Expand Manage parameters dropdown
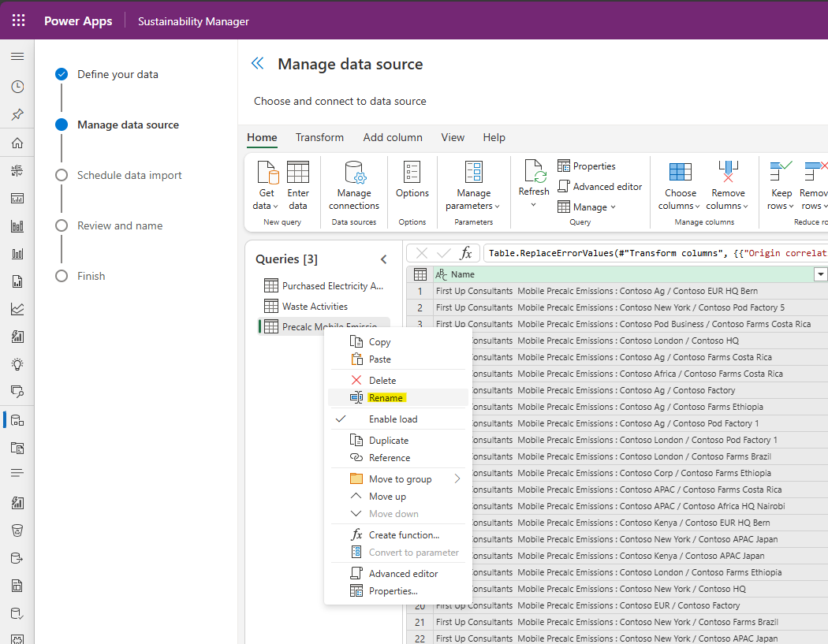 [474, 185]
